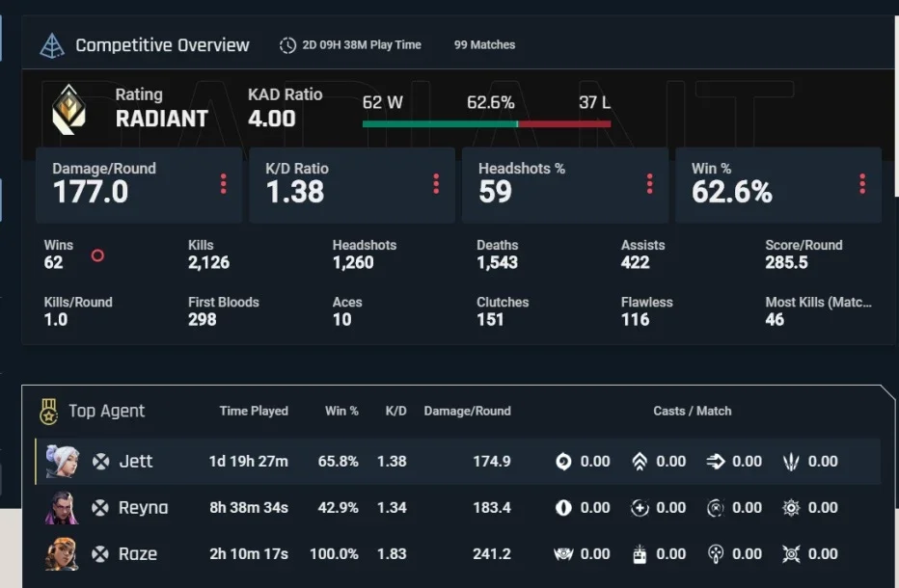Click the Deaths value 1,543
Screen dimensions: 899x588
point(497,262)
